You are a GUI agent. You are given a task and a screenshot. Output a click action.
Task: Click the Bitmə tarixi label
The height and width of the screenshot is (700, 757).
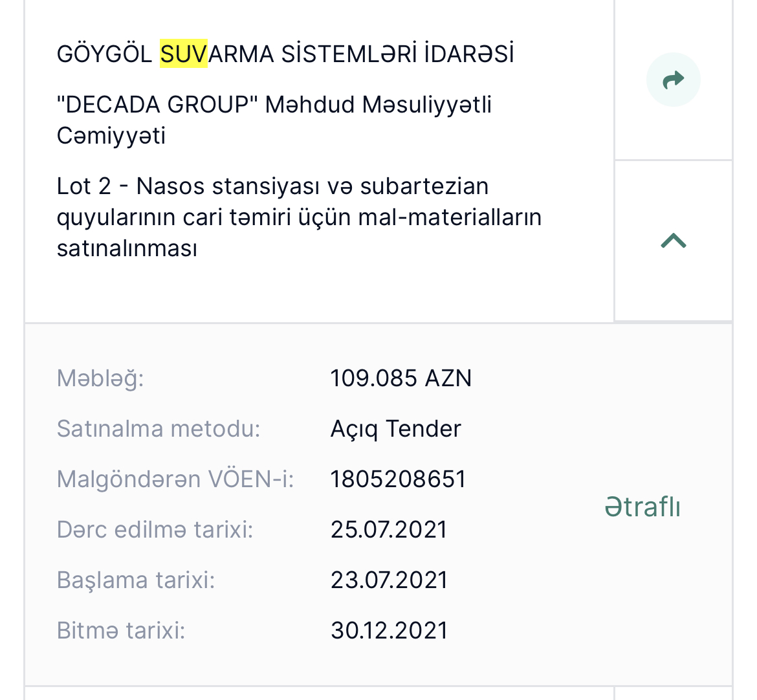click(121, 631)
